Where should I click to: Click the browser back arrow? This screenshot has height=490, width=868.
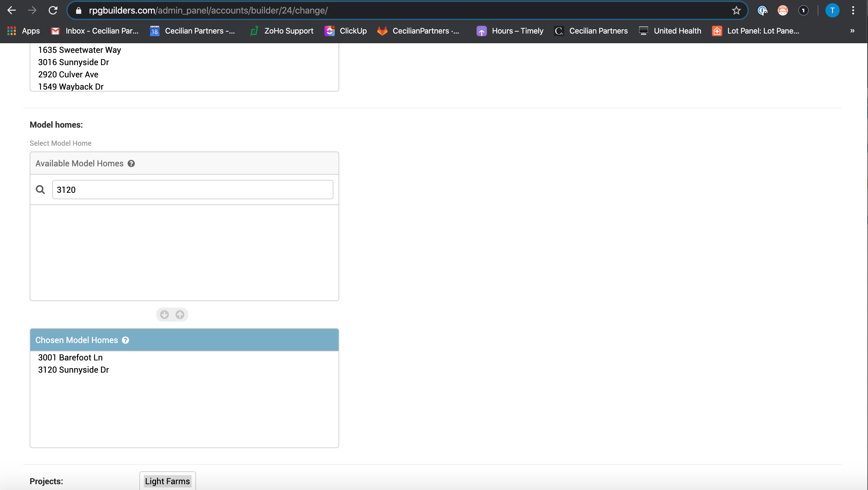(12, 10)
